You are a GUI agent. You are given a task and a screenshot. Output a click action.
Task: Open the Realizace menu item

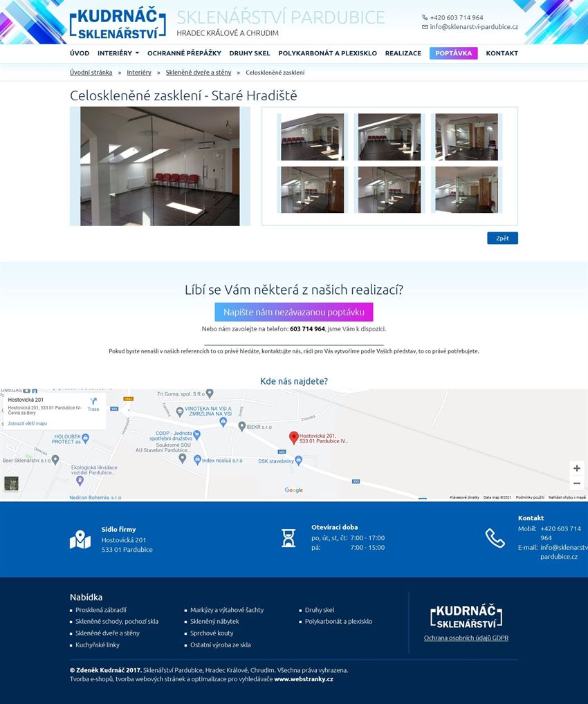pyautogui.click(x=403, y=53)
